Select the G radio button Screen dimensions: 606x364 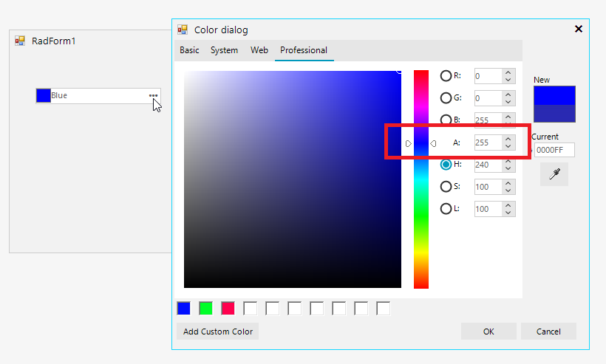[x=446, y=97]
